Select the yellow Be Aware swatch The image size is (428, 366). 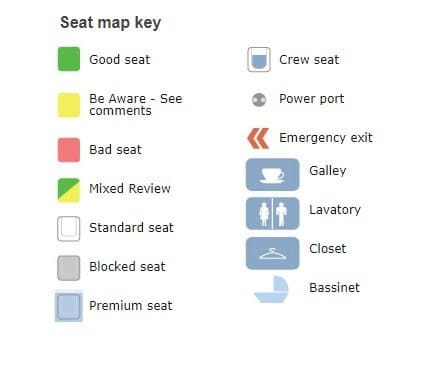pyautogui.click(x=69, y=105)
